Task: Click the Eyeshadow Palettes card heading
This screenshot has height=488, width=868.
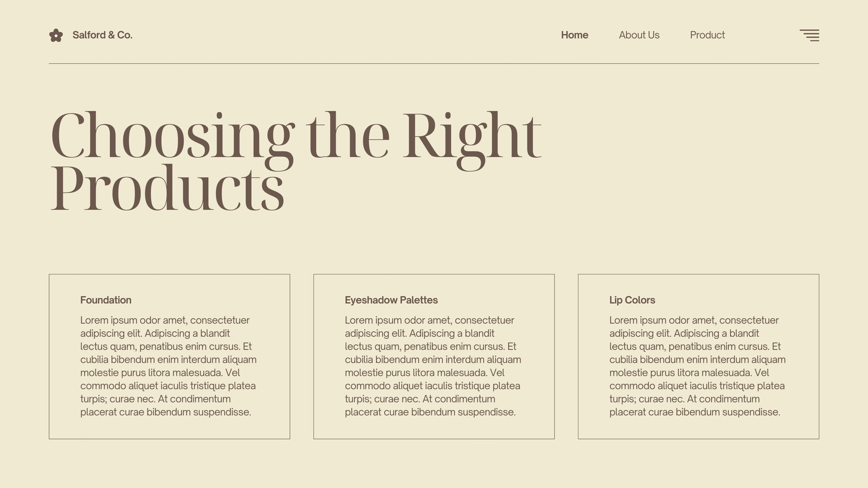Action: point(391,300)
